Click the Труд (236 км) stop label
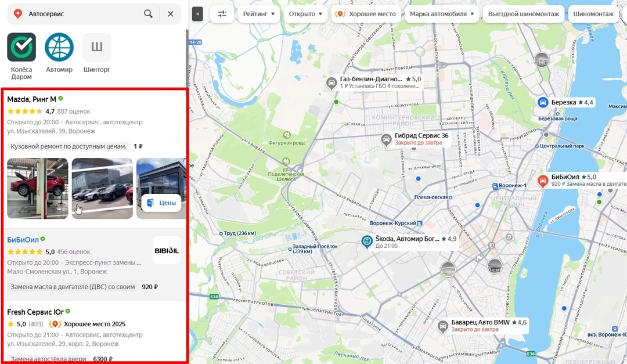Image resolution: width=627 pixels, height=364 pixels. pos(240,233)
